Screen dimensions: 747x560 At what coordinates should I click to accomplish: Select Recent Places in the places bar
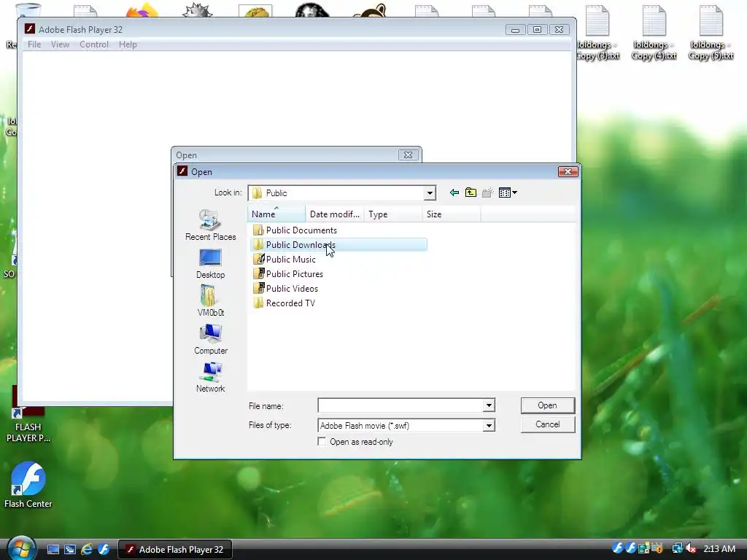click(211, 225)
